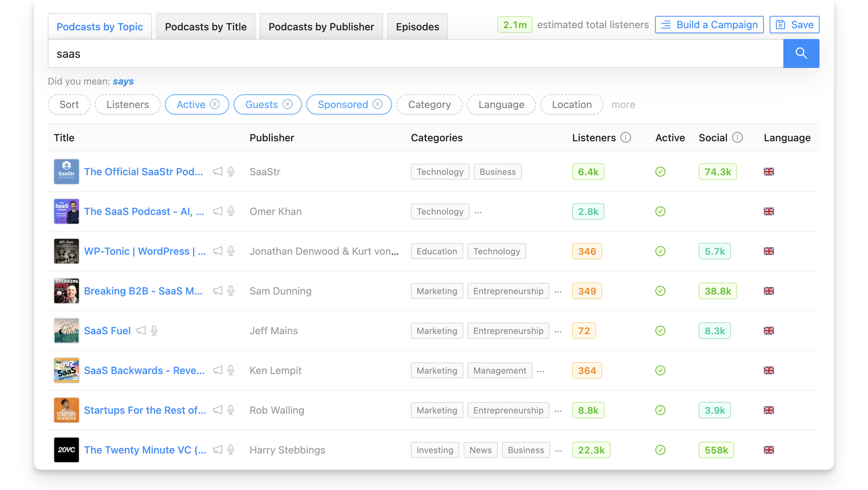Viewport: 868px width, 490px height.
Task: Click the Save button
Action: point(794,25)
